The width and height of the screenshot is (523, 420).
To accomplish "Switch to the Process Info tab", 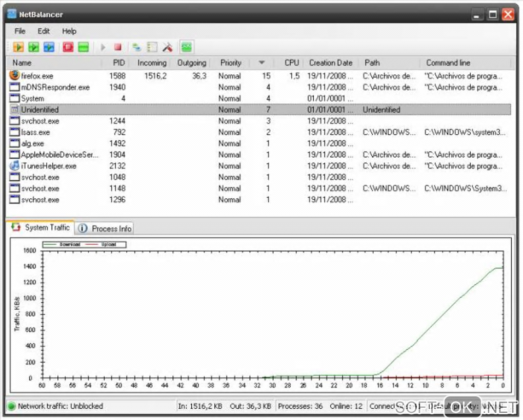I will (x=105, y=228).
